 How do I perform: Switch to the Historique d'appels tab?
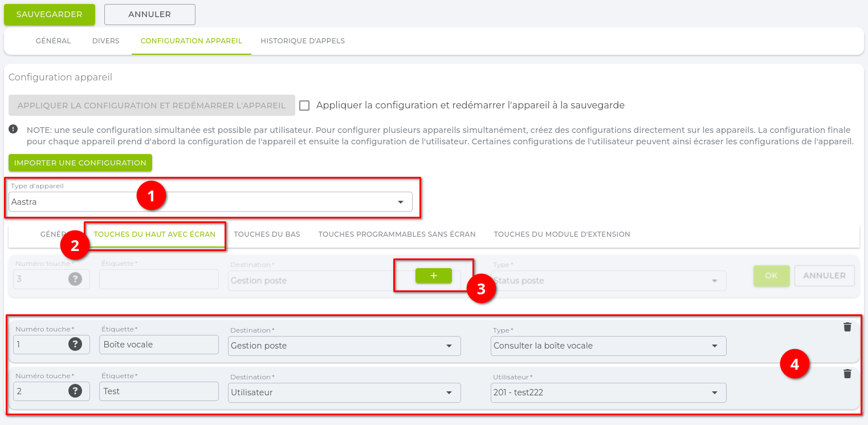[x=303, y=41]
